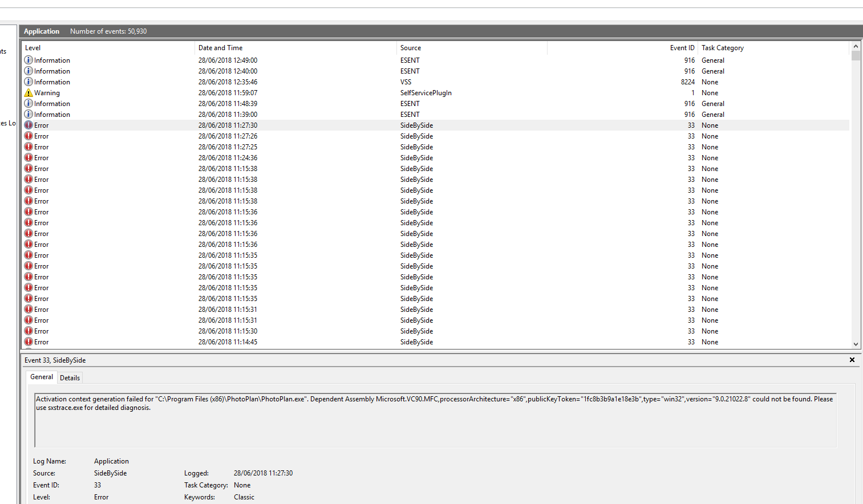This screenshot has width=863, height=504.
Task: Select the SideBySide error at 11:27:25
Action: (x=436, y=147)
